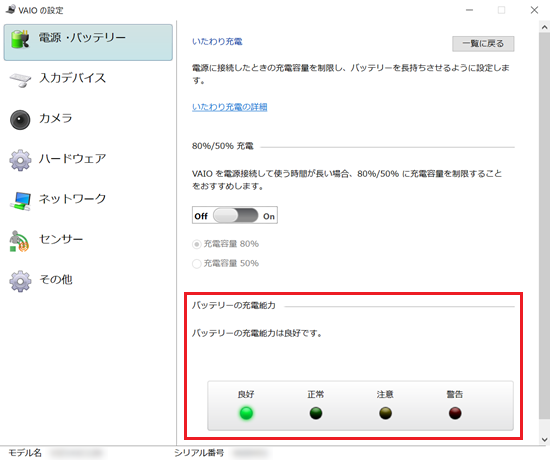Click the sensor person icon
Image resolution: width=550 pixels, height=460 pixels.
19,241
